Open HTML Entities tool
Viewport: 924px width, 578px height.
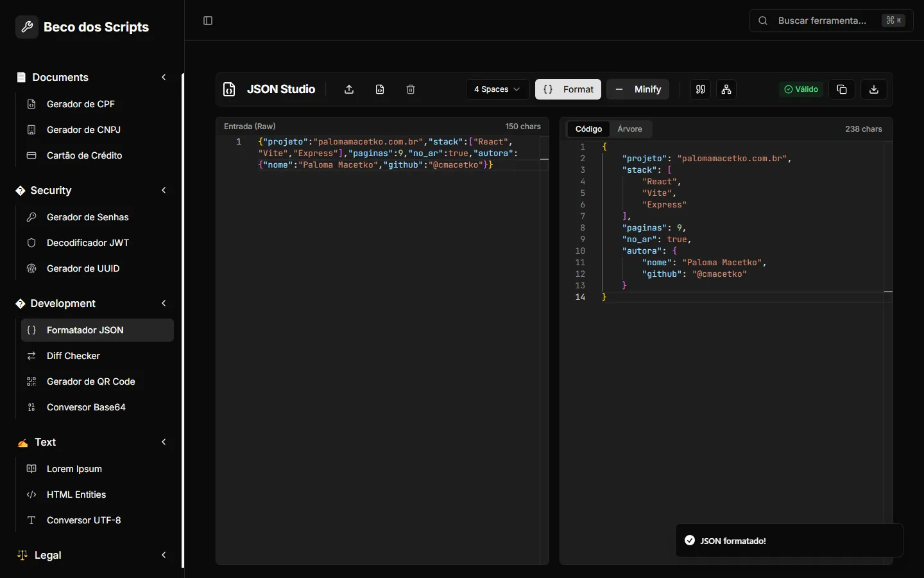tap(98, 495)
